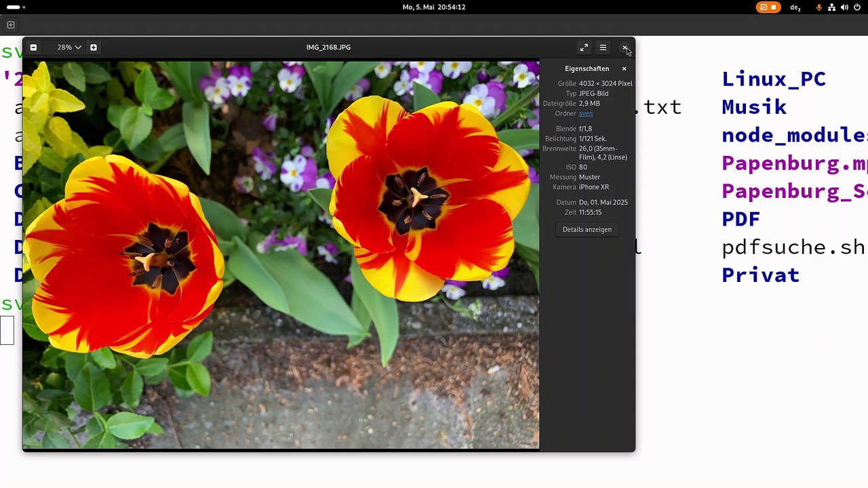Open the 'de' keyboard layout switcher
This screenshot has height=488, width=868.
point(795,7)
